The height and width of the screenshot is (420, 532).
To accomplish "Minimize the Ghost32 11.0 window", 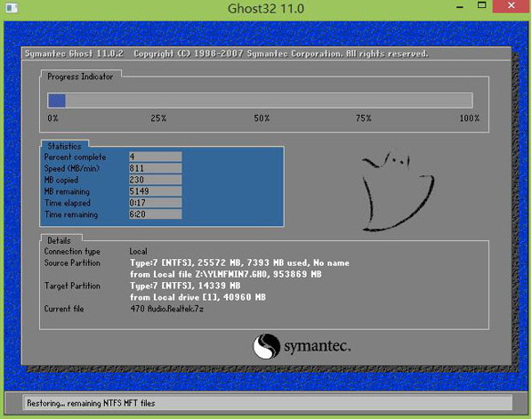I will click(x=460, y=6).
